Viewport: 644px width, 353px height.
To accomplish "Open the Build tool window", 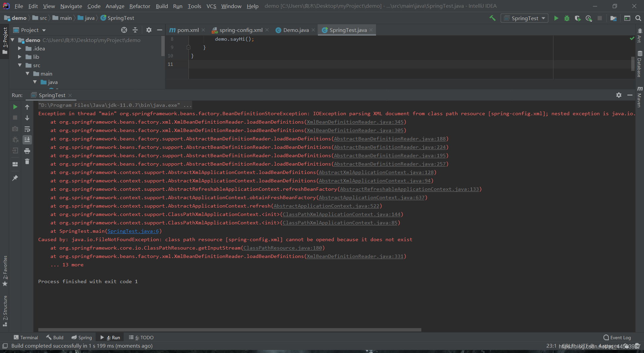I will coord(55,338).
